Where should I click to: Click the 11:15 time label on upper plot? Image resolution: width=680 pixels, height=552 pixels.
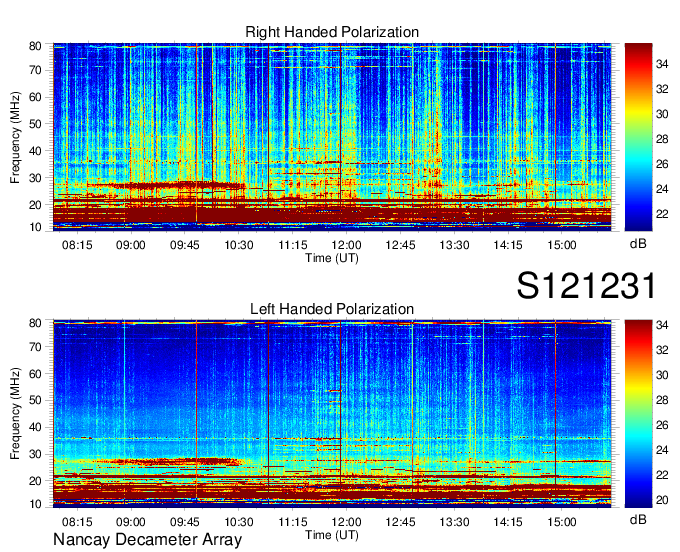(293, 245)
